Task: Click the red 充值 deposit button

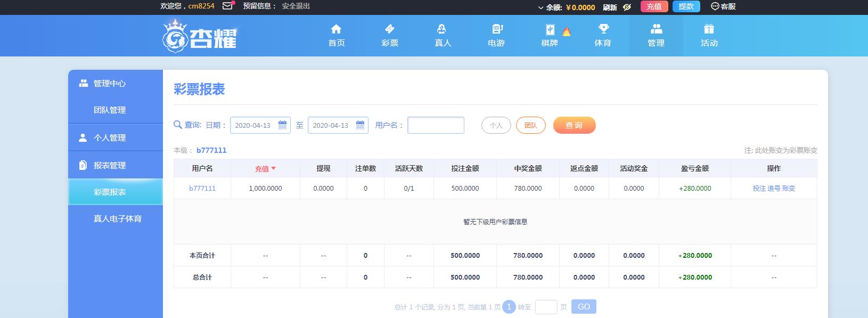Action: pyautogui.click(x=654, y=6)
